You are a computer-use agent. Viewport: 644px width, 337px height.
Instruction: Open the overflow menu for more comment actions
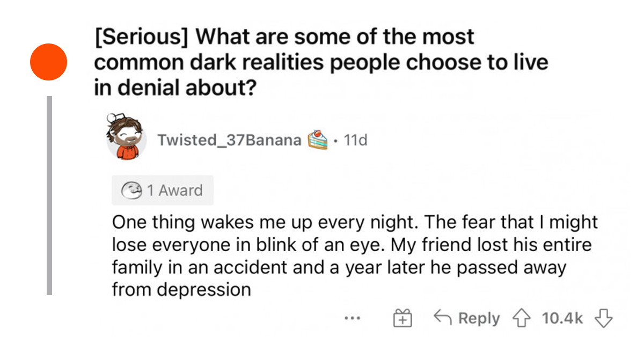coord(352,318)
